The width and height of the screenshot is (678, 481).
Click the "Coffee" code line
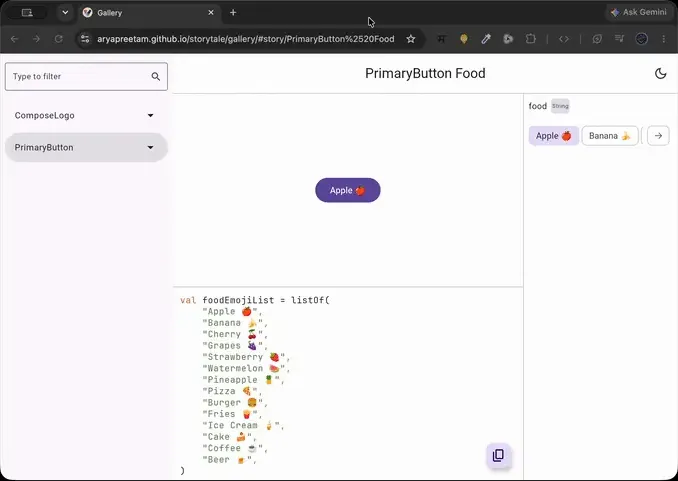(235, 449)
